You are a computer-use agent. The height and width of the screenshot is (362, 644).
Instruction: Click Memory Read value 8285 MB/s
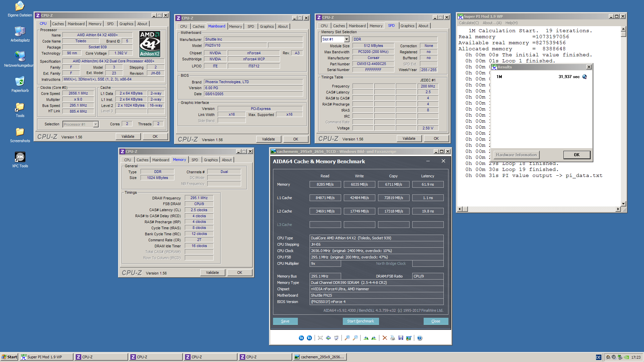[x=325, y=184]
